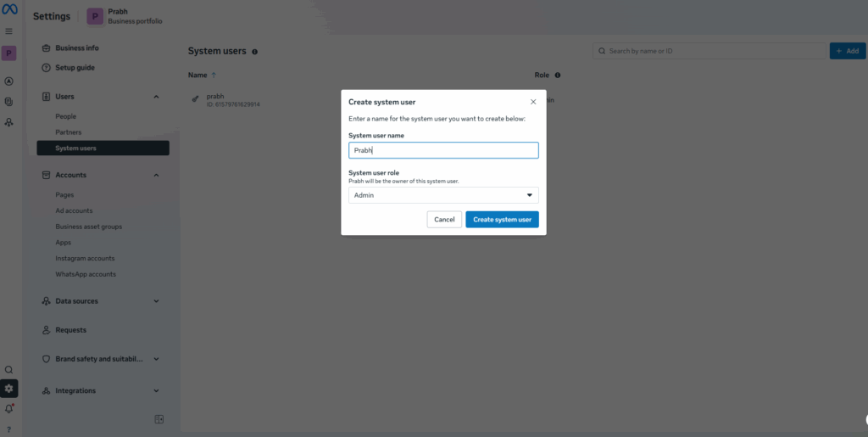The width and height of the screenshot is (868, 437).
Task: Open the notifications bell icon
Action: click(x=8, y=409)
